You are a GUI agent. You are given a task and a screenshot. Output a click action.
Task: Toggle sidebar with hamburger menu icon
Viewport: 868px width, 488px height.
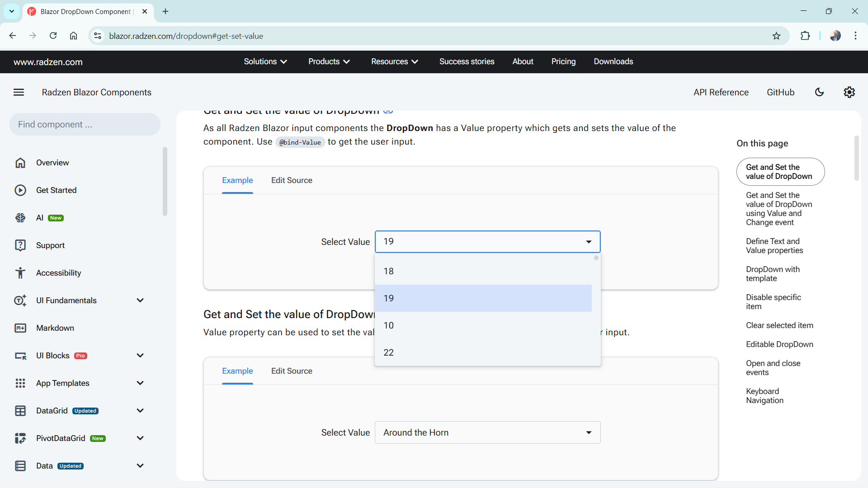click(19, 92)
